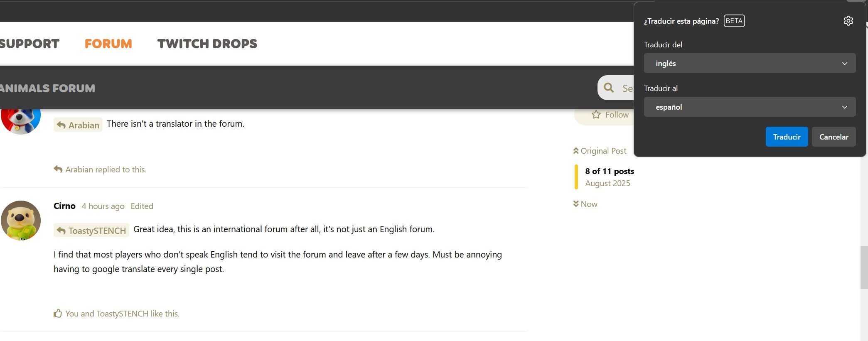The image size is (868, 341).
Task: Click Cirno's otter avatar
Action: pyautogui.click(x=21, y=221)
